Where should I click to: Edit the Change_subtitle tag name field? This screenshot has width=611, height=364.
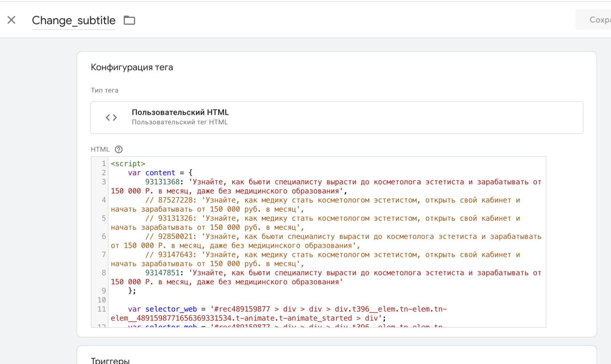pos(73,20)
